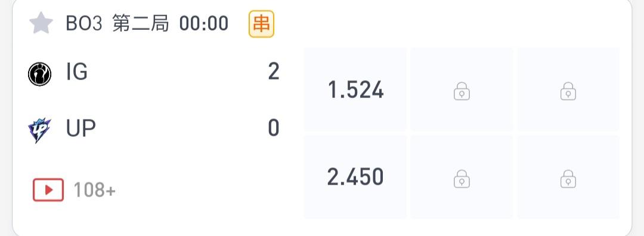Tap the locked cell beside 2.450 odds
This screenshot has width=644, height=236.
click(x=462, y=177)
